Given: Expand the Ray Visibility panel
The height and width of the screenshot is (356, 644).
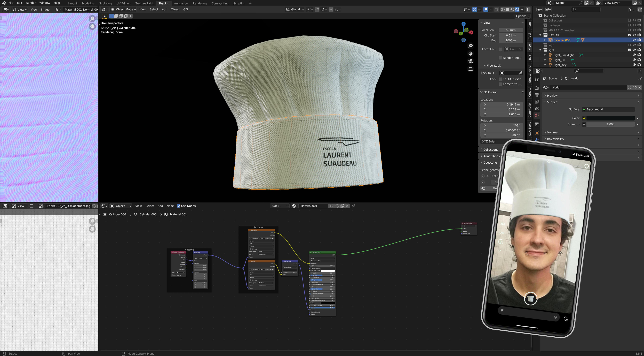Looking at the screenshot, I should [x=555, y=139].
